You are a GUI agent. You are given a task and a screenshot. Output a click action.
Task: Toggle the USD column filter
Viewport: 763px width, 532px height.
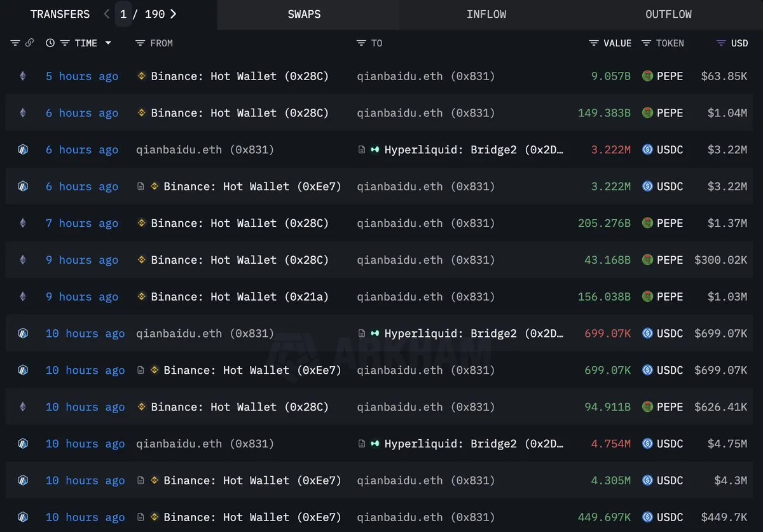[720, 43]
